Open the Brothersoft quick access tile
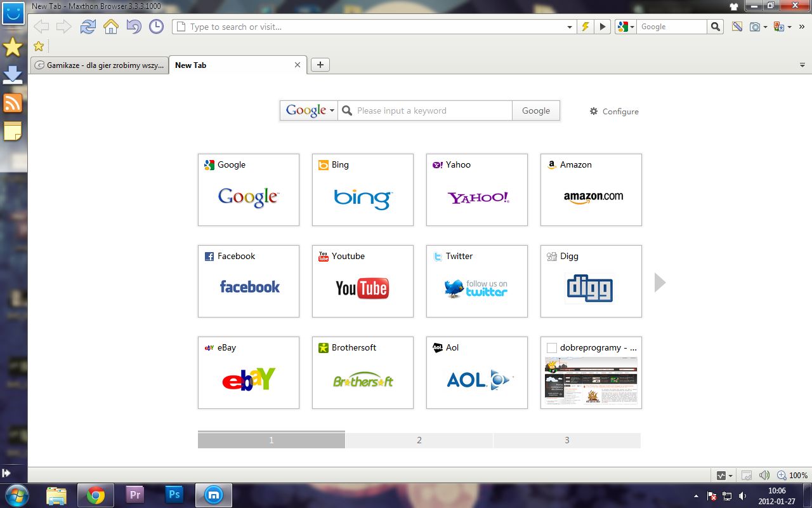This screenshot has width=812, height=508. (363, 373)
